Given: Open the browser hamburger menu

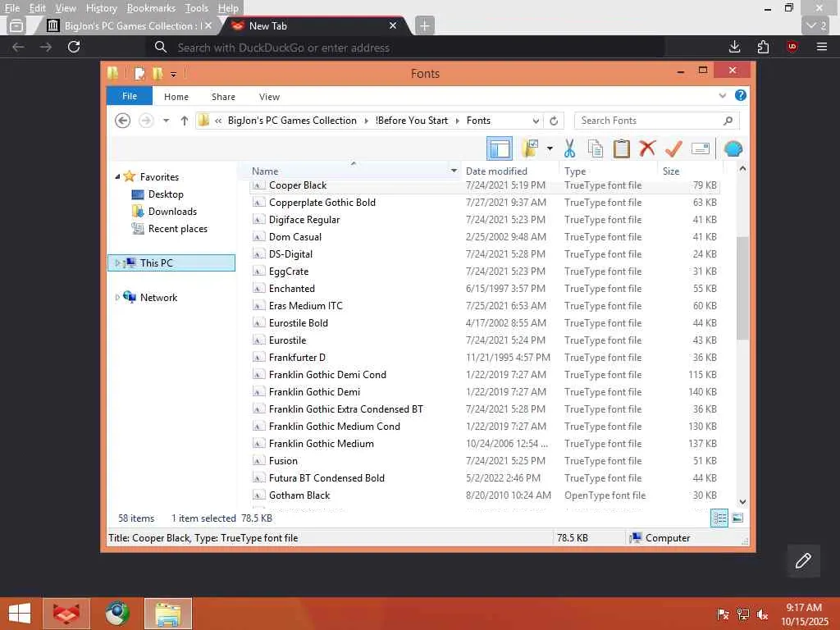Looking at the screenshot, I should click(822, 47).
